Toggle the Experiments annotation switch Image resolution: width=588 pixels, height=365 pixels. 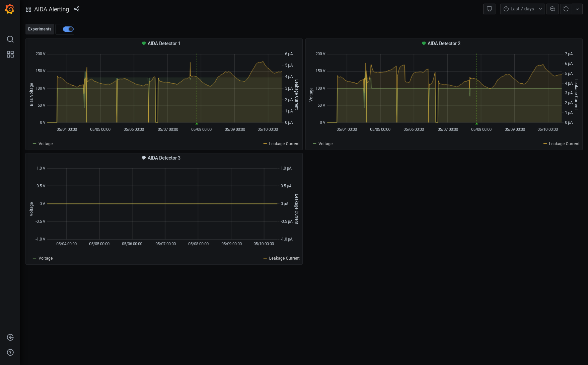pyautogui.click(x=68, y=29)
